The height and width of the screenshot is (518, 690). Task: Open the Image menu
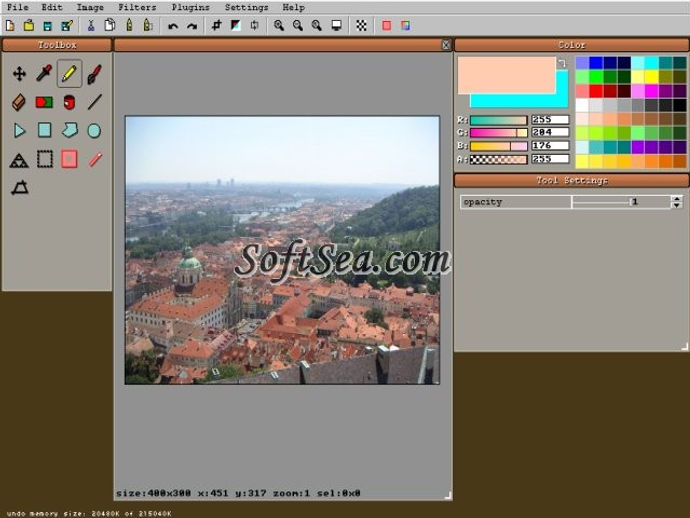click(x=90, y=7)
